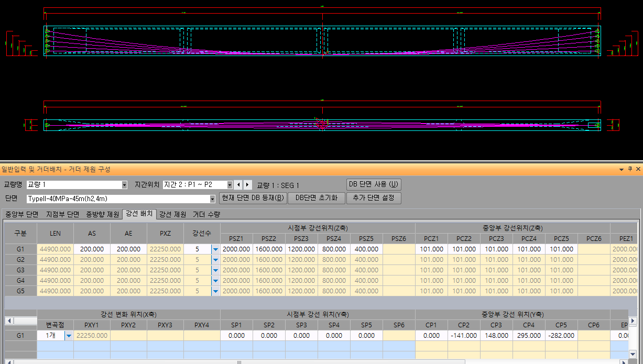Open the 교량명 dropdown showing 교량 1
This screenshot has width=643, height=364.
coord(77,184)
